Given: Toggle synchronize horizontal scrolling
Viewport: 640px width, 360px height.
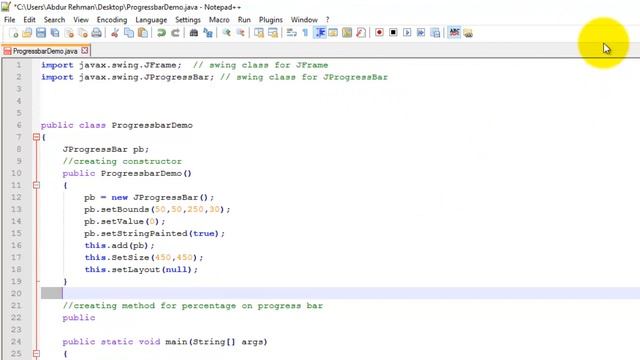Looking at the screenshot, I should (273, 33).
